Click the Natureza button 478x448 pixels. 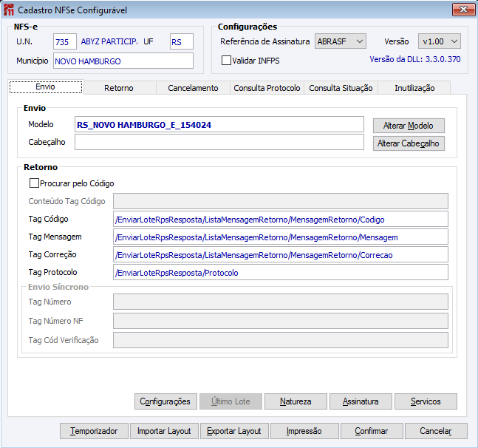pos(296,401)
